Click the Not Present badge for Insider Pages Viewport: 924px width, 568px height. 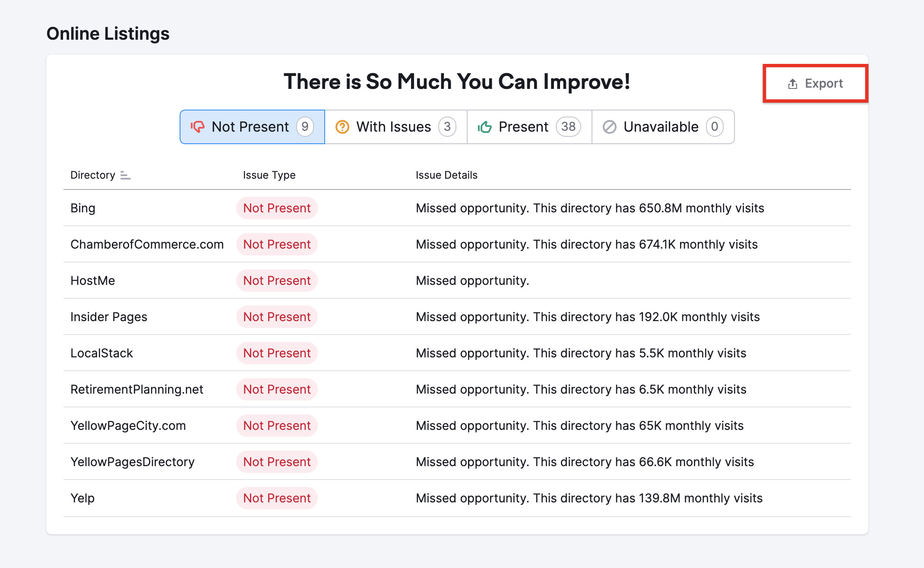click(277, 317)
